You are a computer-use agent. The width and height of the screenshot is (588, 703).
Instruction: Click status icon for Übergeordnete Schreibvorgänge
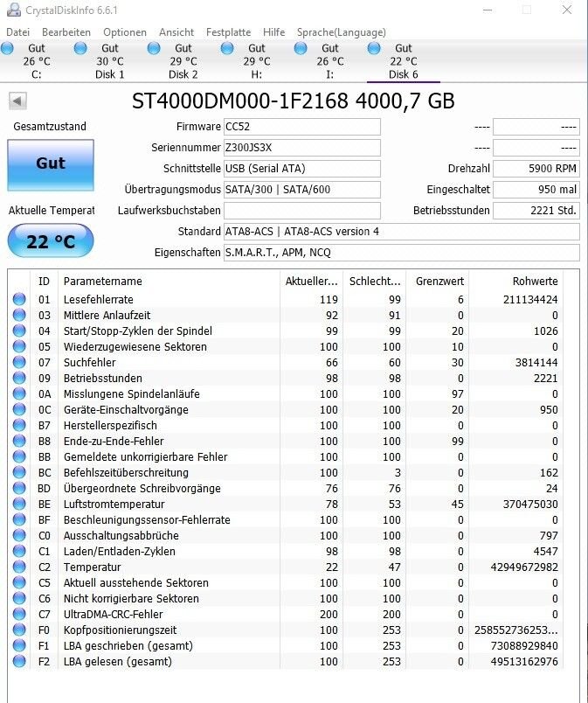click(19, 488)
